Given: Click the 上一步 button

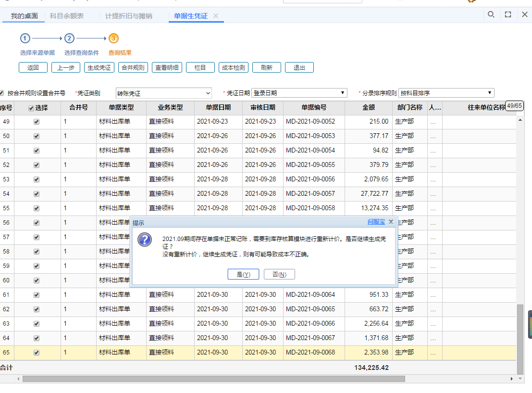Looking at the screenshot, I should point(66,68).
